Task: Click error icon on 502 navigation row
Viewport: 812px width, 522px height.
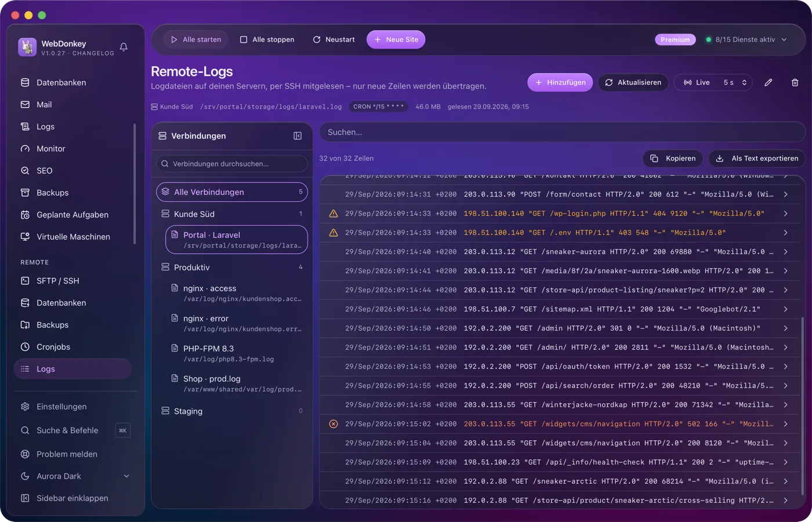Action: tap(333, 424)
